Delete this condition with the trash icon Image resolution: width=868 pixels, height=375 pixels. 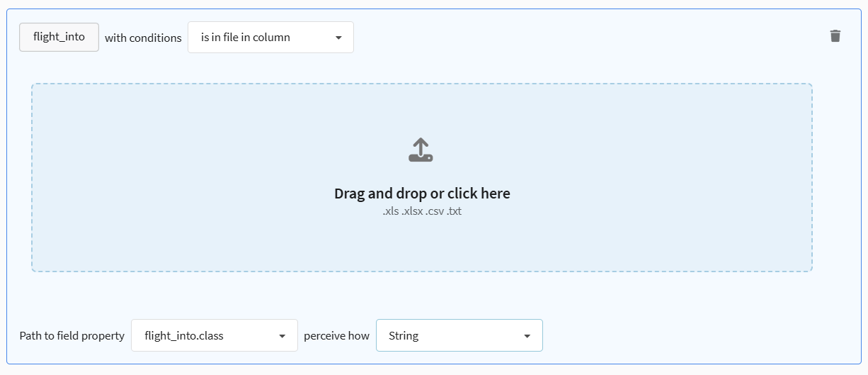coord(835,36)
